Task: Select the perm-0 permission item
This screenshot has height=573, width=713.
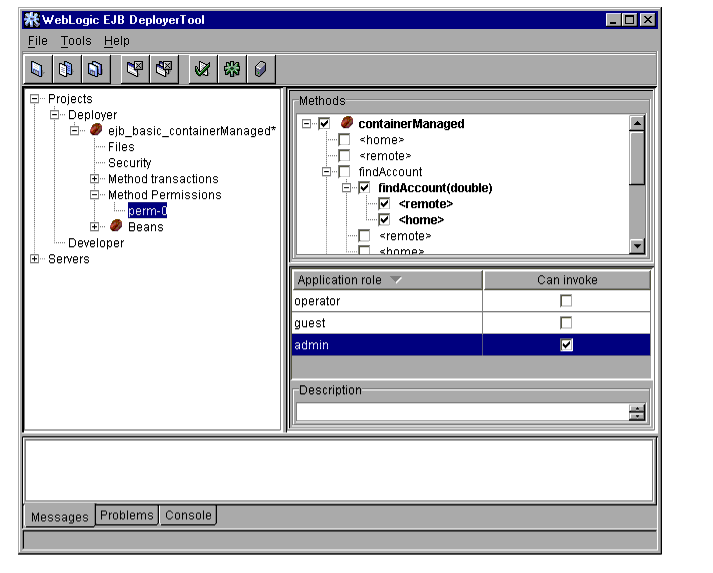Action: click(x=147, y=211)
